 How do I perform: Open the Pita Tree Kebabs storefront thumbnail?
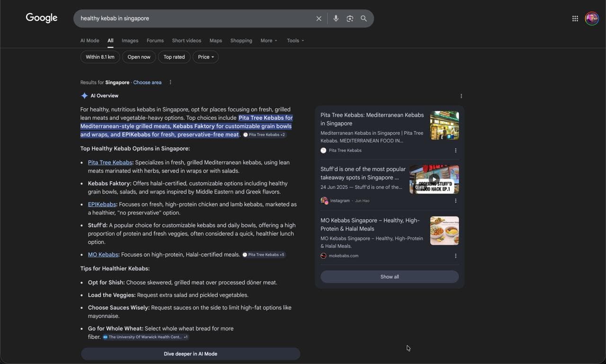(x=445, y=125)
